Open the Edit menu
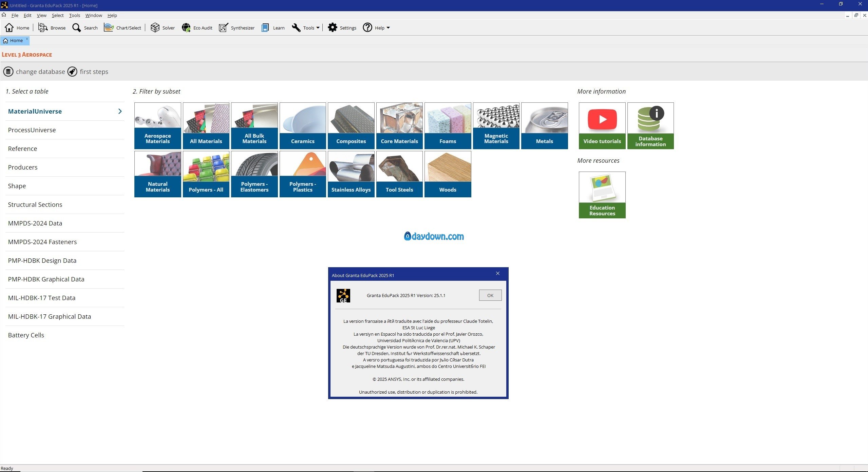This screenshot has width=868, height=472. (x=27, y=15)
